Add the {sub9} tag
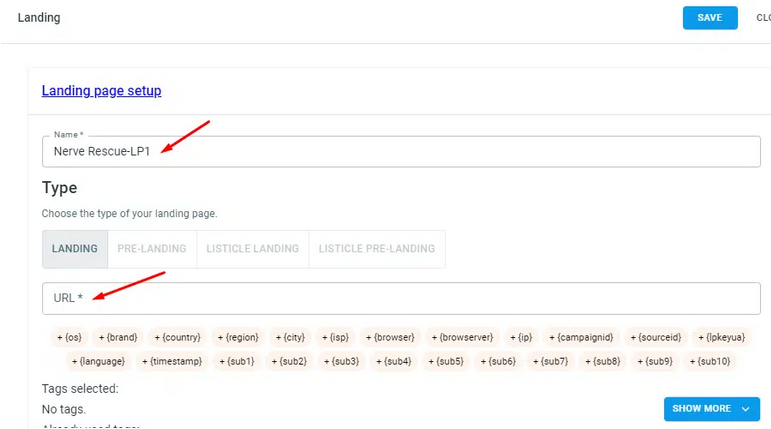The width and height of the screenshot is (771, 429). 655,362
